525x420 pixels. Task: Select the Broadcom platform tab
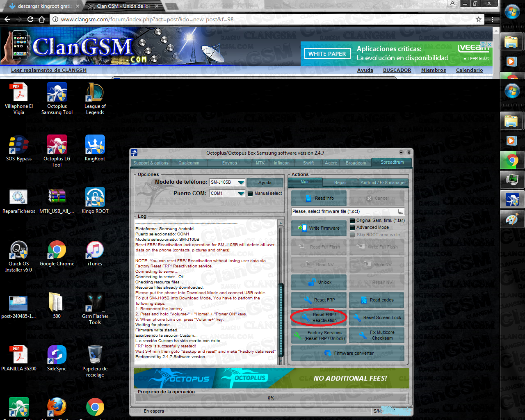coord(356,163)
